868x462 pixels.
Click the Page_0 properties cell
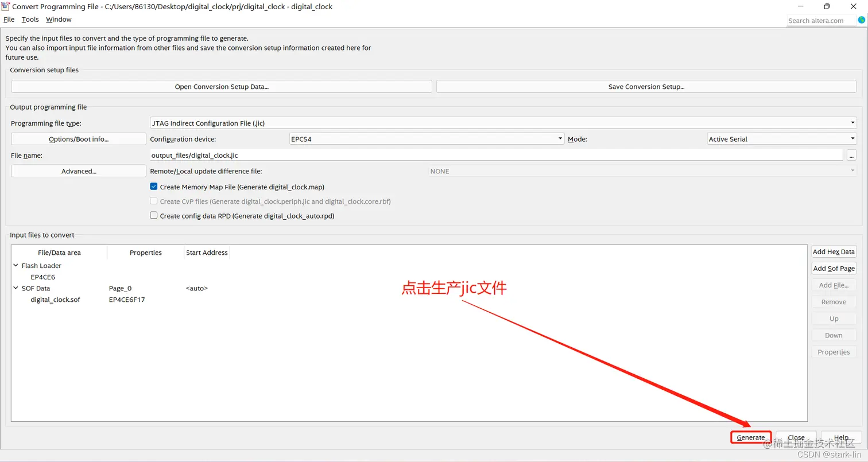click(x=120, y=288)
